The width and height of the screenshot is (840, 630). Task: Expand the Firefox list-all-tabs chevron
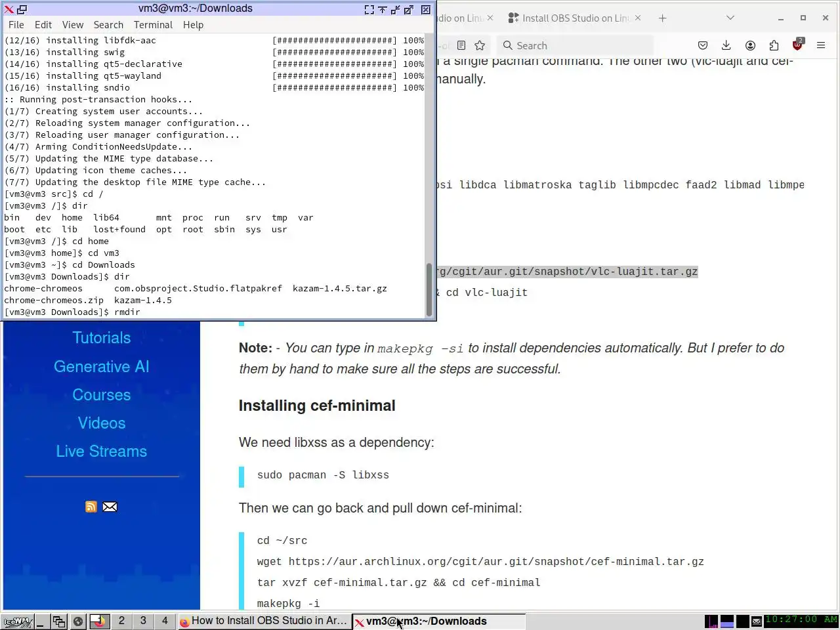coord(730,18)
